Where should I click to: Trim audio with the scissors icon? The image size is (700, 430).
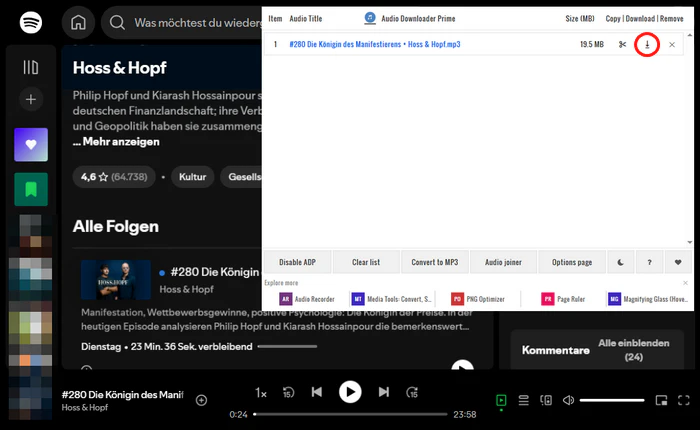point(622,44)
